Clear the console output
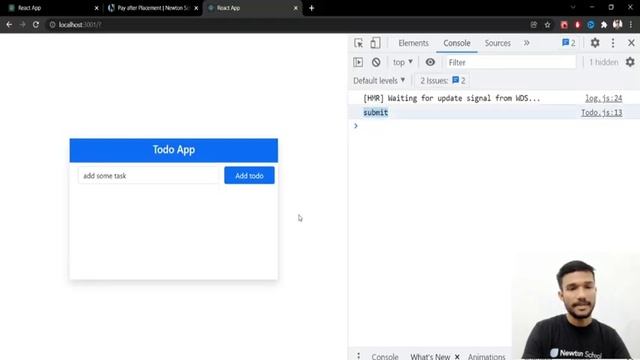This screenshot has height=360, width=640. [376, 62]
